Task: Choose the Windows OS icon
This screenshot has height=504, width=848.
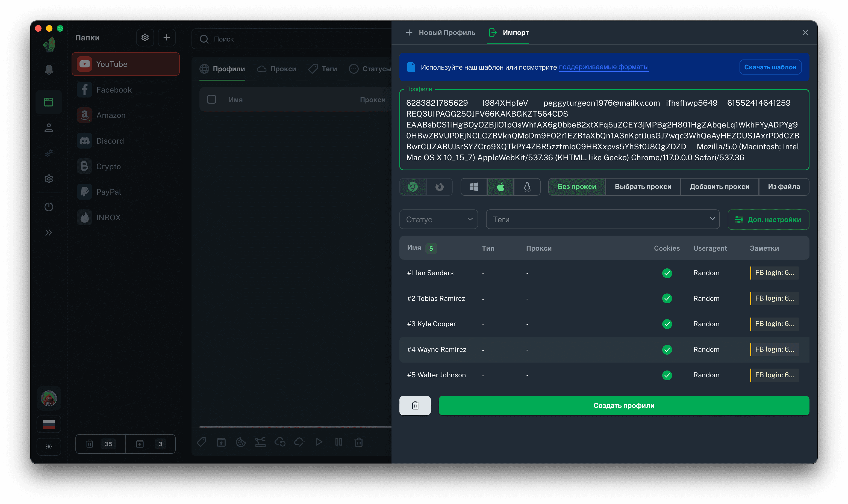Action: [474, 187]
